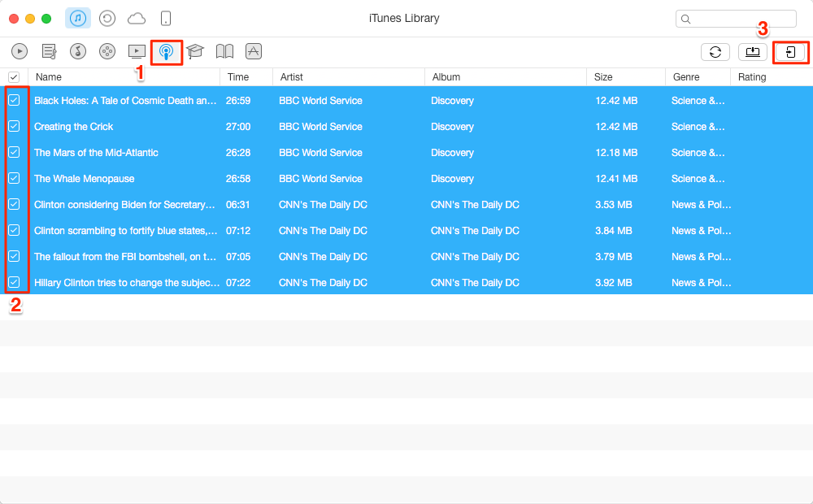813x504 pixels.
Task: Click the Refresh button
Action: click(x=715, y=52)
